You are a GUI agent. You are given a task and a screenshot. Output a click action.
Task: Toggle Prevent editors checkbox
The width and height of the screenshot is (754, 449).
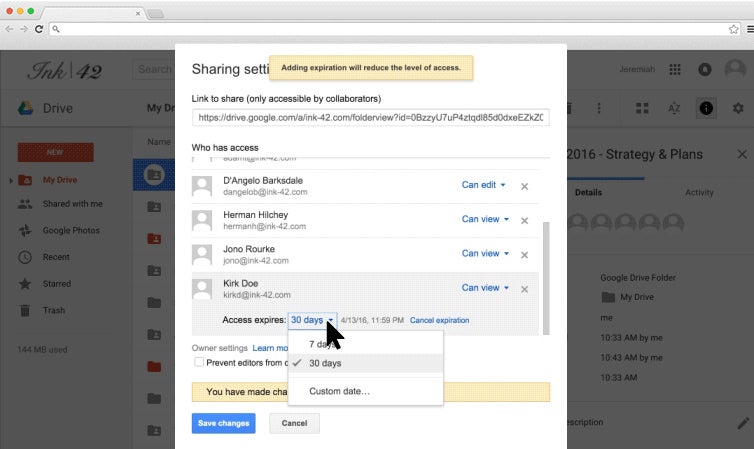click(199, 362)
